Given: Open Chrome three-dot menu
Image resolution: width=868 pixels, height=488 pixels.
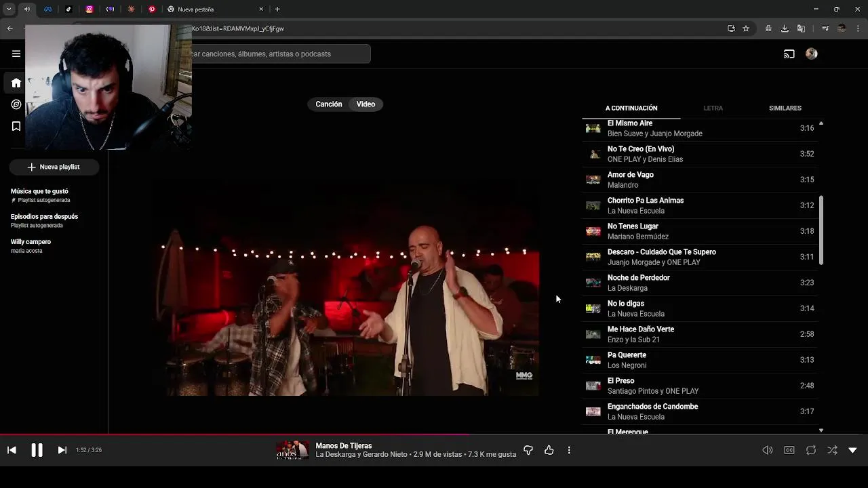Looking at the screenshot, I should (x=858, y=28).
